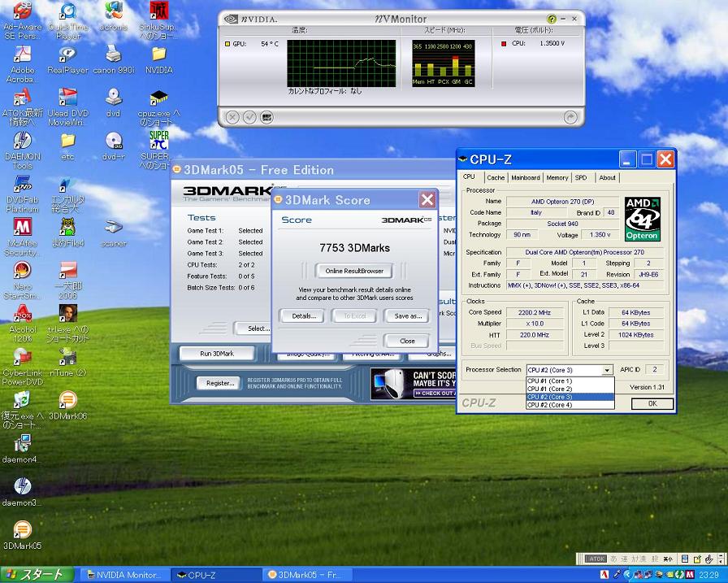The width and height of the screenshot is (728, 583).
Task: Click NVMonitor round X button at bottom
Action: pyautogui.click(x=232, y=117)
